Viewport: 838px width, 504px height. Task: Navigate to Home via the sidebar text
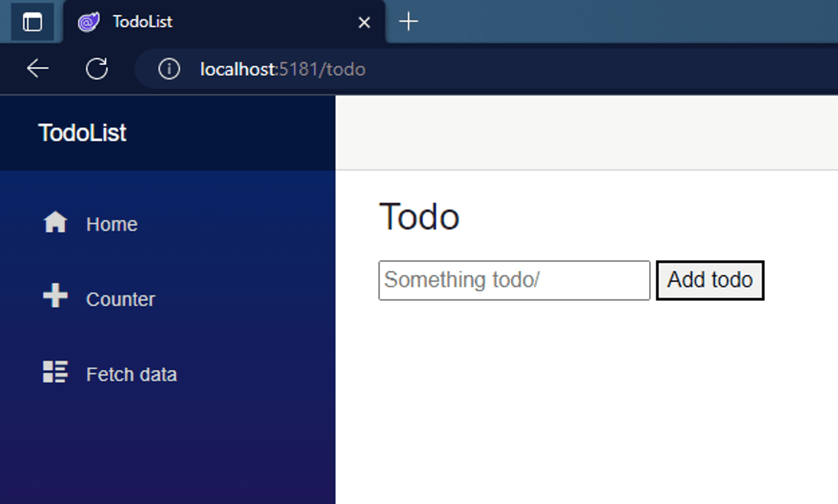pos(111,224)
